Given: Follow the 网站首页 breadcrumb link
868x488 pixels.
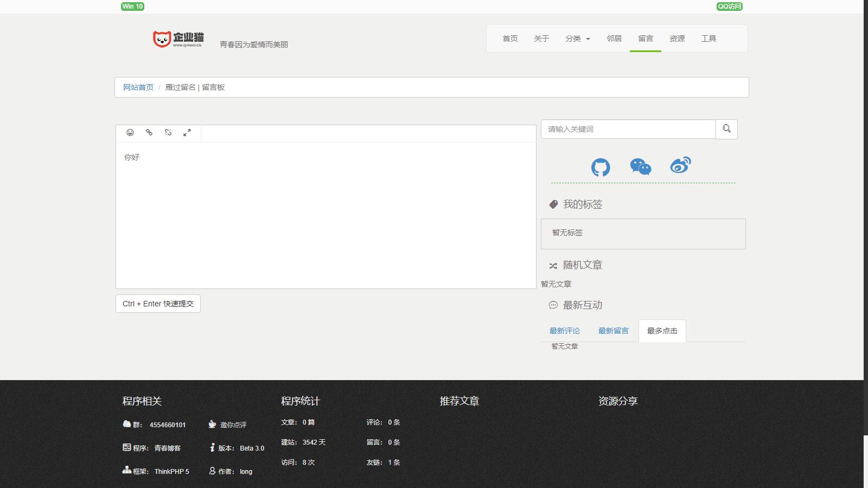Looking at the screenshot, I should pos(138,87).
